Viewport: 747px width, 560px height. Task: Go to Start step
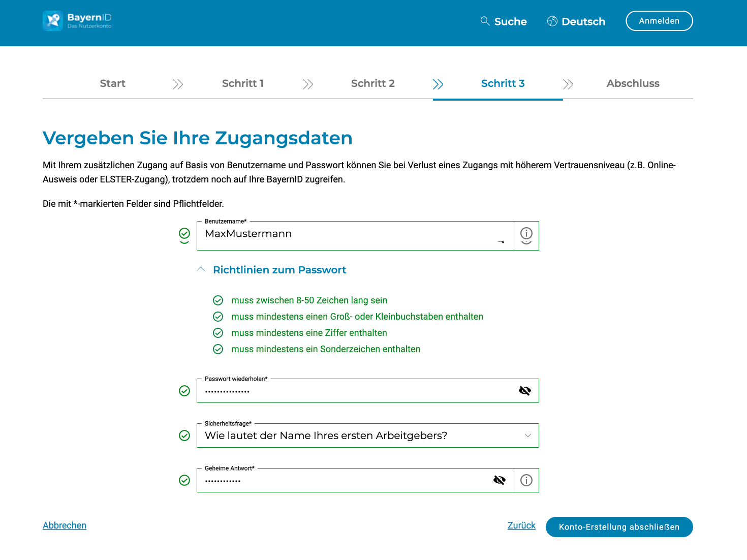(x=113, y=83)
